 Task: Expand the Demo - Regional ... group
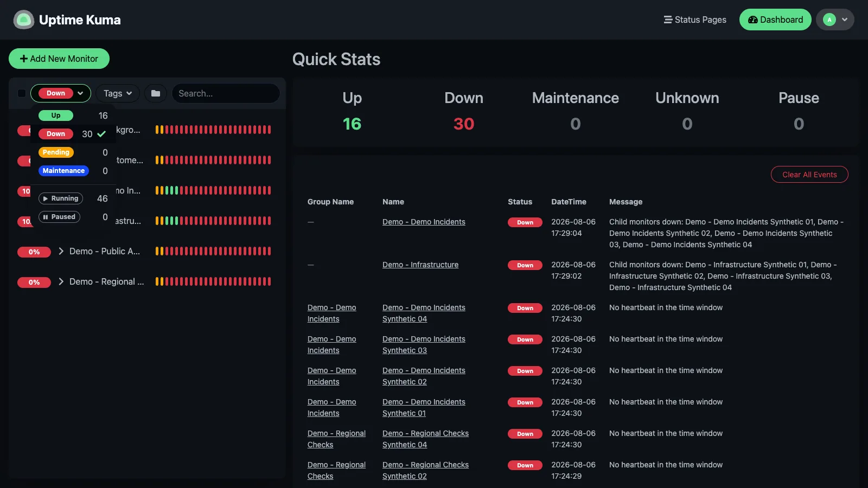point(61,281)
